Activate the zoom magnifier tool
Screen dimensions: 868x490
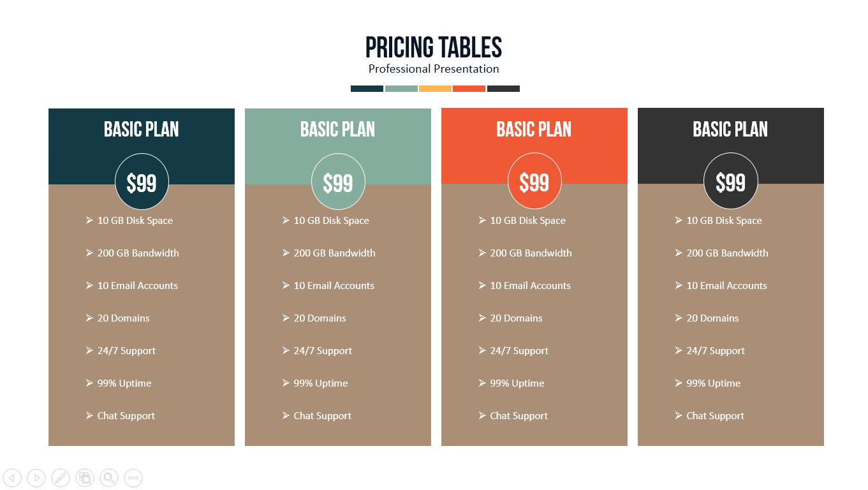(x=109, y=477)
